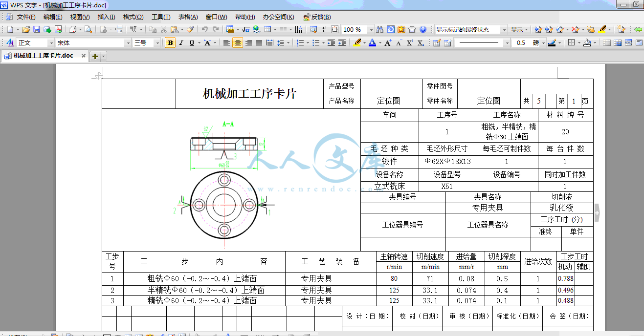Increase paragraph indent
This screenshot has width=644, height=336.
(x=342, y=43)
